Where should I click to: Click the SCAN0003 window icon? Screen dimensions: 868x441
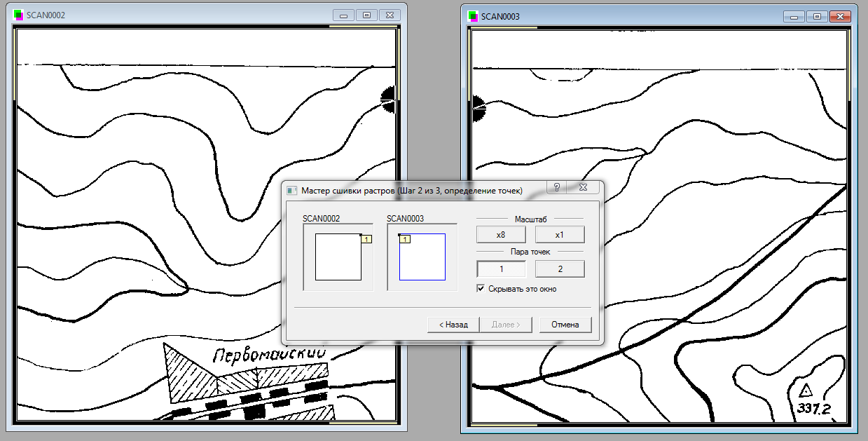474,16
